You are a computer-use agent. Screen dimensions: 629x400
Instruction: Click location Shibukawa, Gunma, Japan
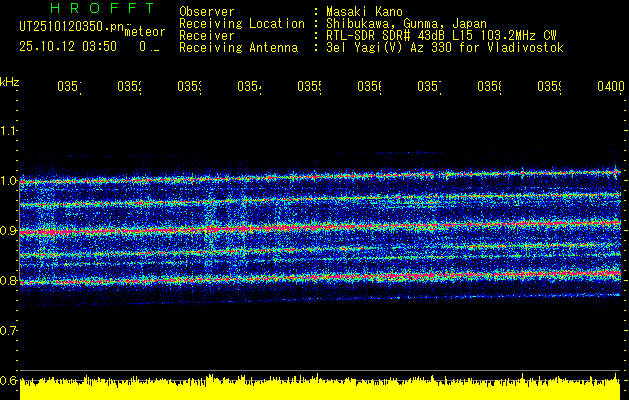pyautogui.click(x=406, y=24)
